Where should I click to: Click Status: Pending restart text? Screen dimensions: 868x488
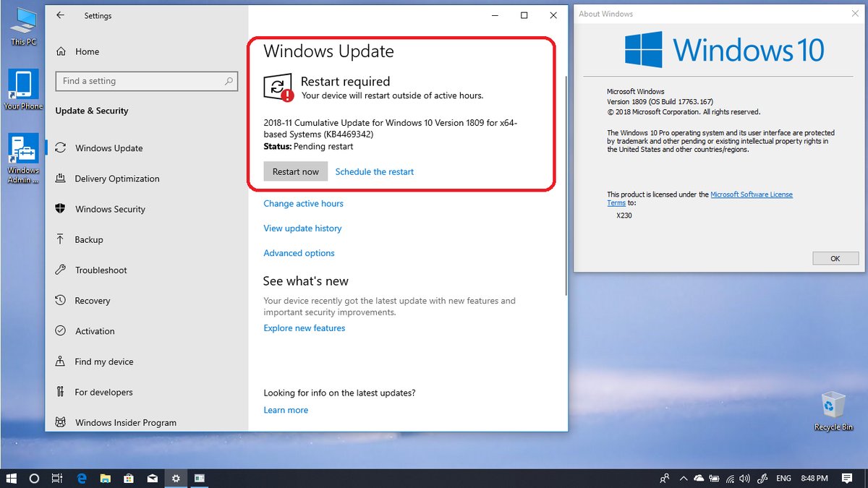tap(309, 146)
